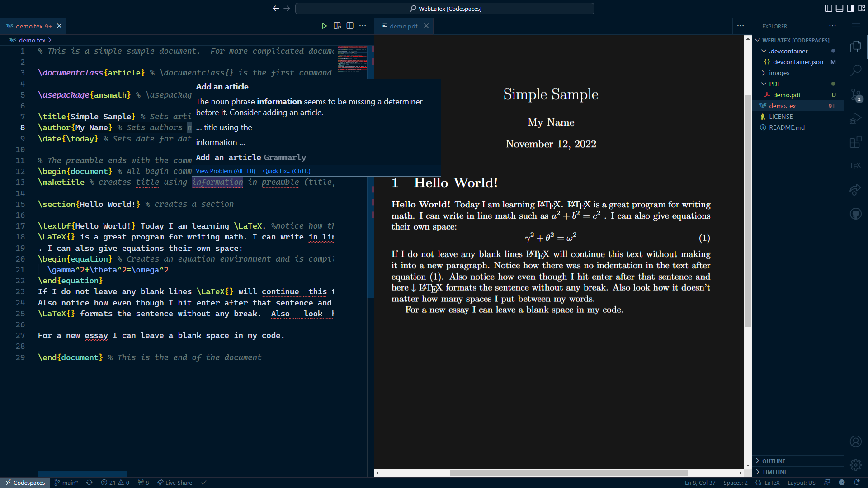Click Split Editor Right icon in demo.tex toolbar
This screenshot has width=868, height=488.
pyautogui.click(x=350, y=26)
